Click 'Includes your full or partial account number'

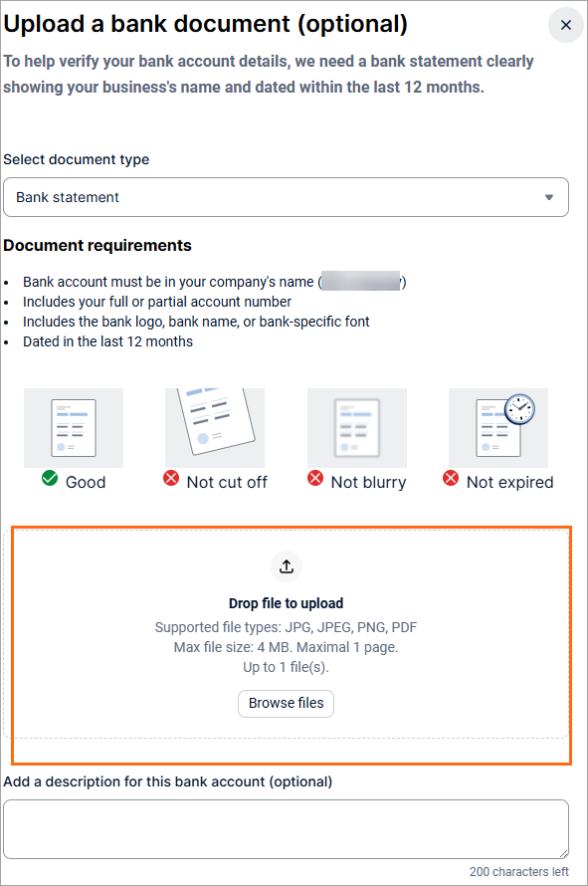(157, 302)
